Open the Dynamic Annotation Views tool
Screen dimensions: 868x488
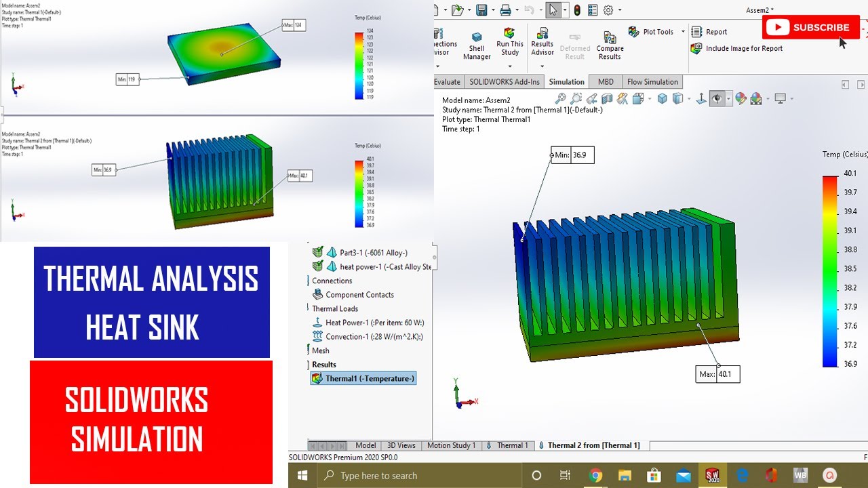click(622, 99)
